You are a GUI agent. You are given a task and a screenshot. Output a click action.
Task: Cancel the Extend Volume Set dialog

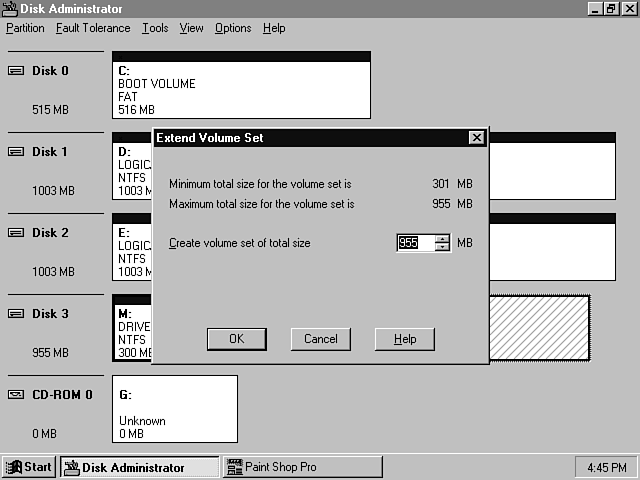[321, 339]
